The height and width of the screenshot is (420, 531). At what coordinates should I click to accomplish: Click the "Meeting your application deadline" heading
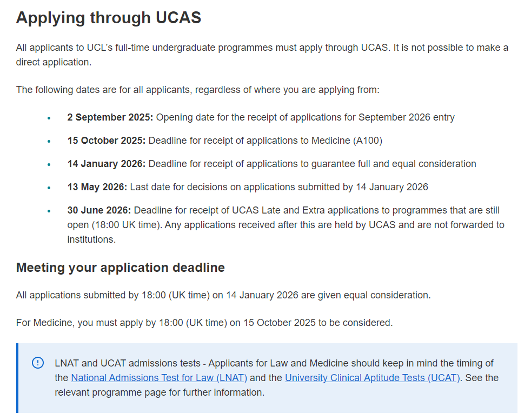[121, 268]
